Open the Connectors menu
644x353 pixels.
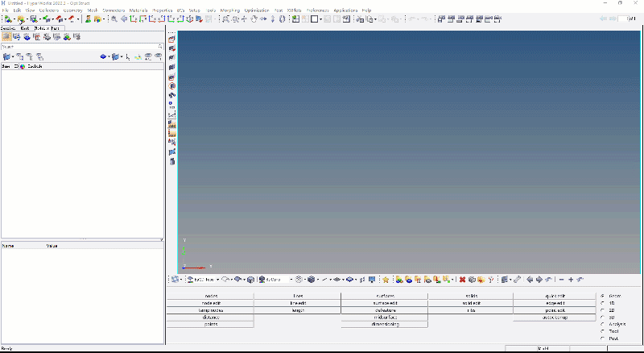click(114, 10)
